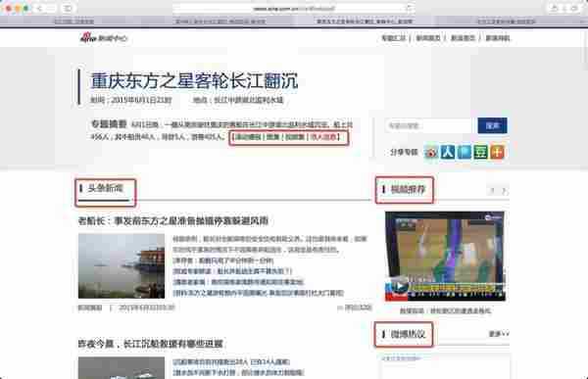Viewport: 588px width, 379px height.
Task: Open first blue link of second story
Action: tap(231, 361)
